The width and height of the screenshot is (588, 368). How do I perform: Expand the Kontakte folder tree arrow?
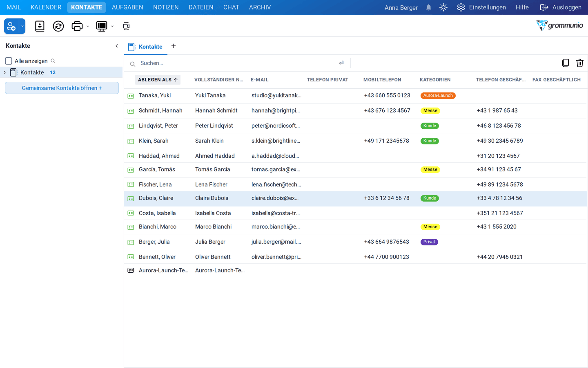click(4, 72)
